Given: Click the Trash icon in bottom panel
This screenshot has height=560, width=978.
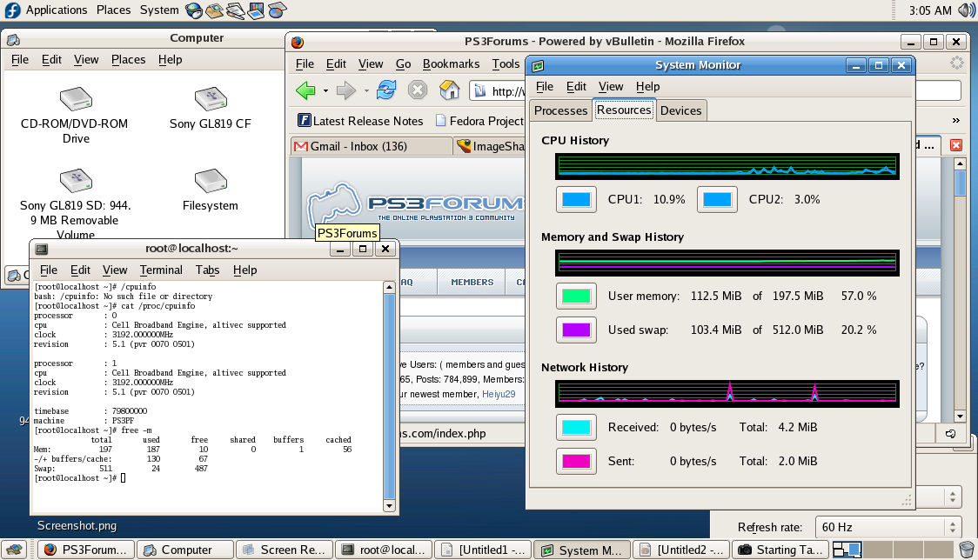Looking at the screenshot, I should [x=966, y=550].
